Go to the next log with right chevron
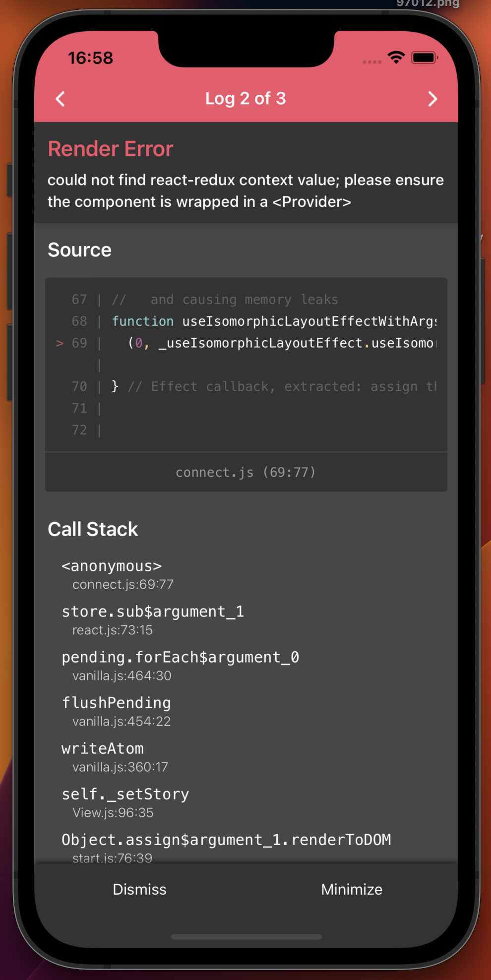Screen dimensions: 491x980 click(432, 99)
